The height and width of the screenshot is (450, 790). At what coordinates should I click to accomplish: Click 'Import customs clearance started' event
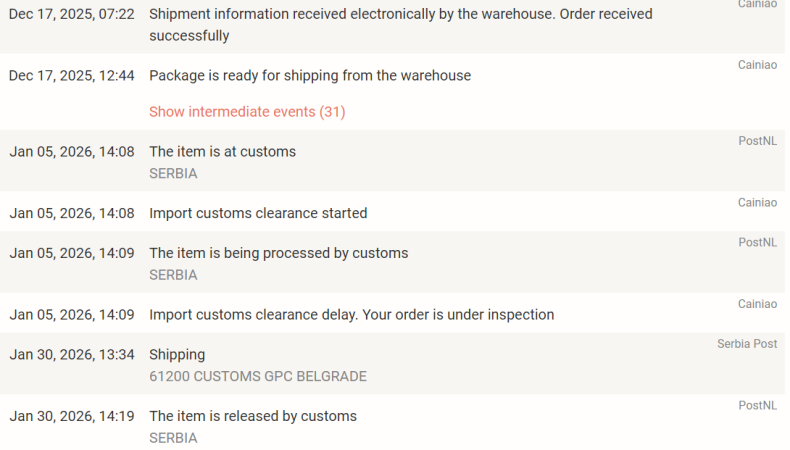[x=258, y=213]
